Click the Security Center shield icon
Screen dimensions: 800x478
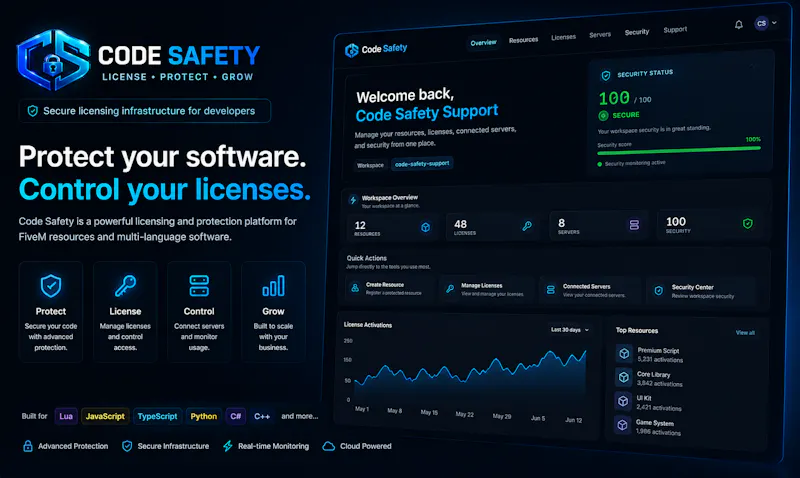click(x=659, y=290)
